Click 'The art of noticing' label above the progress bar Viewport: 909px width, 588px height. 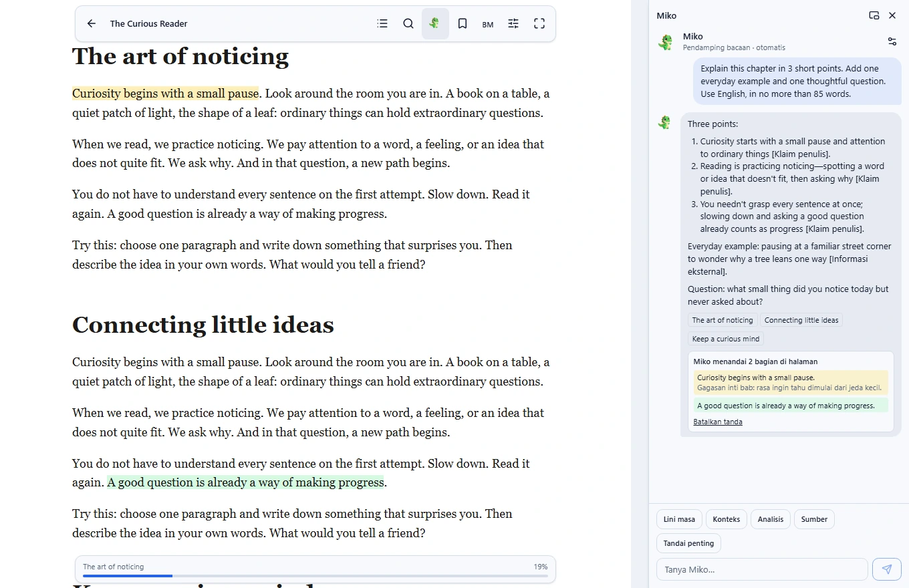[x=114, y=567]
